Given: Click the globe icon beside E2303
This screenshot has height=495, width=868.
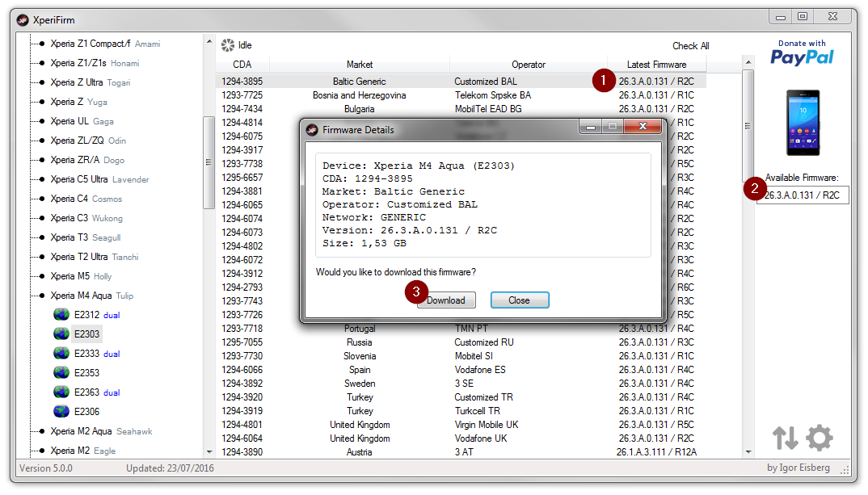Looking at the screenshot, I should (61, 334).
